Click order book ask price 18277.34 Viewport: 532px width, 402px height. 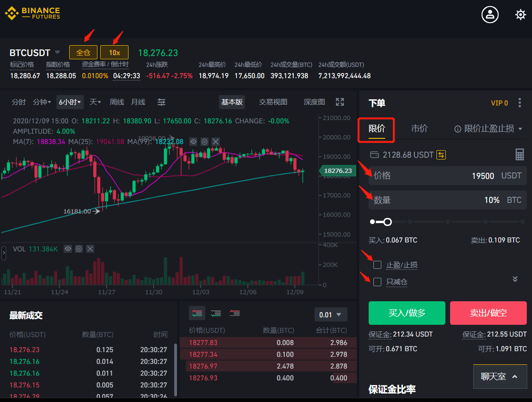click(x=203, y=354)
